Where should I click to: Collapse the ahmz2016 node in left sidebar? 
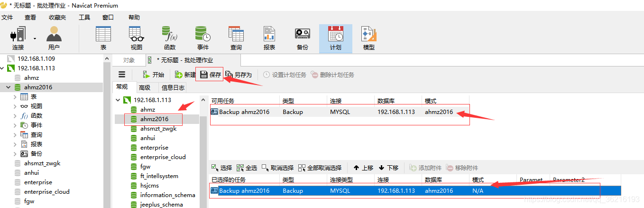point(9,87)
